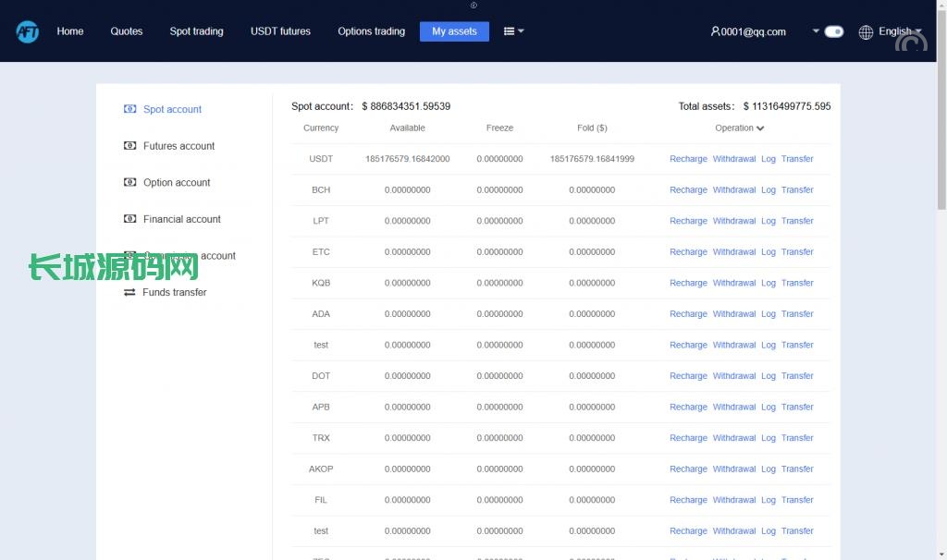
Task: Click the AFT logo icon
Action: pos(27,31)
